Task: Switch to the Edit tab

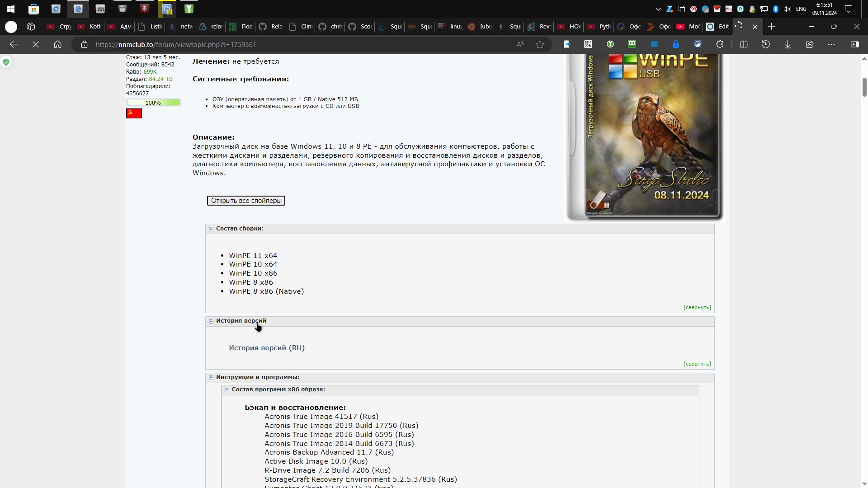Action: (x=718, y=27)
